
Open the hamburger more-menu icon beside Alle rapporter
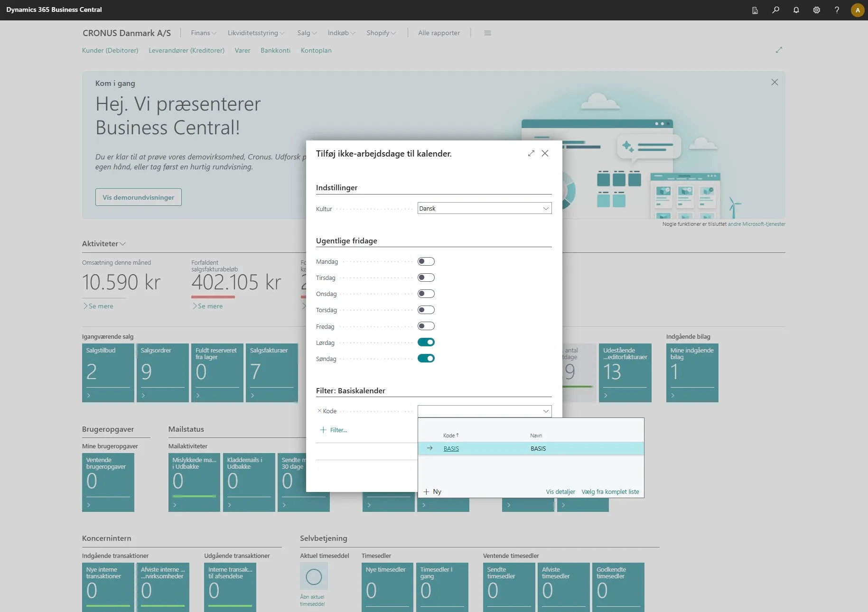click(487, 33)
